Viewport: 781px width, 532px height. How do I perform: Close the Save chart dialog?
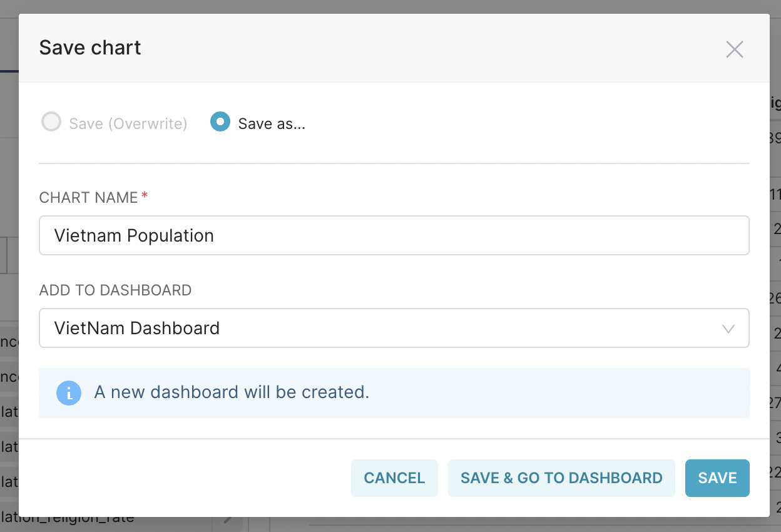(x=734, y=49)
